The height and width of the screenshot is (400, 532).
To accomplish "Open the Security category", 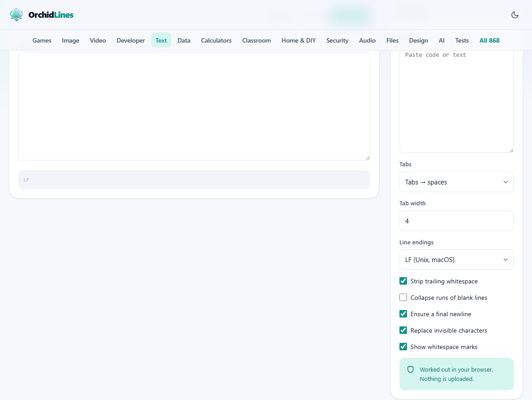I will coord(337,40).
